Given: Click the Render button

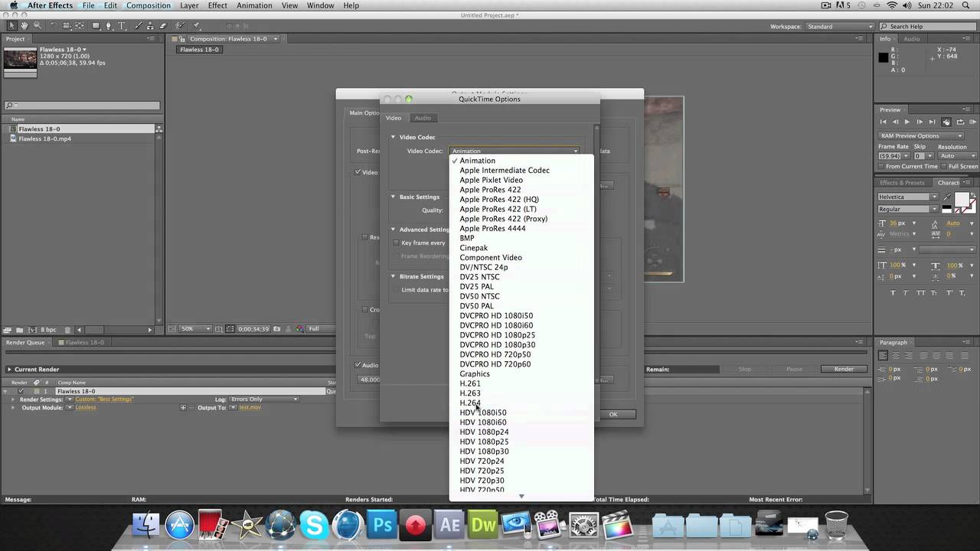Looking at the screenshot, I should 844,369.
